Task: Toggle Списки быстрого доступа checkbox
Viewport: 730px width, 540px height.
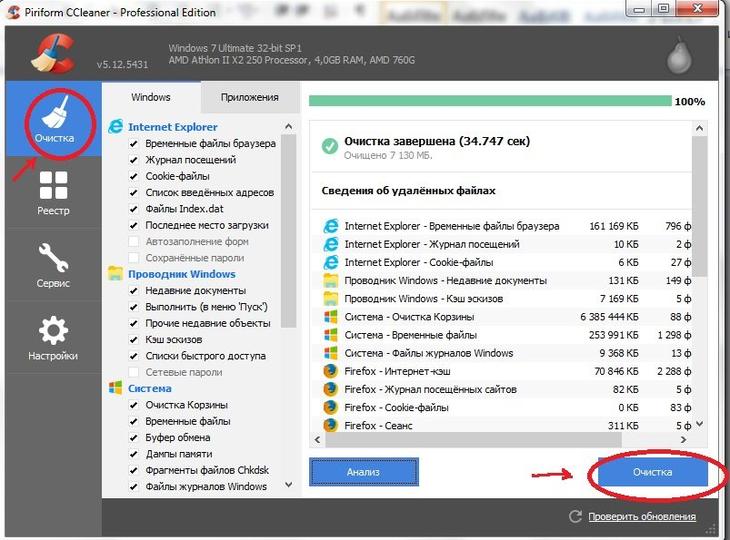Action: 134,356
